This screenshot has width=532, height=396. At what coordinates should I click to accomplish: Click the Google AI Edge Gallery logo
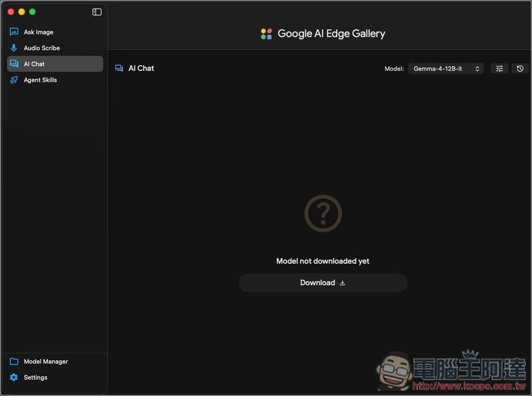[x=267, y=34]
